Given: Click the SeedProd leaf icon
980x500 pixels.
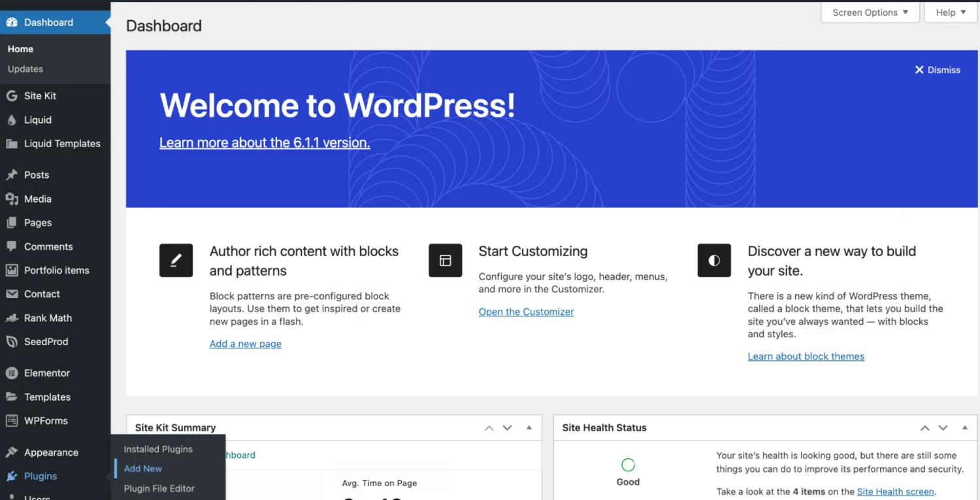Looking at the screenshot, I should point(11,342).
